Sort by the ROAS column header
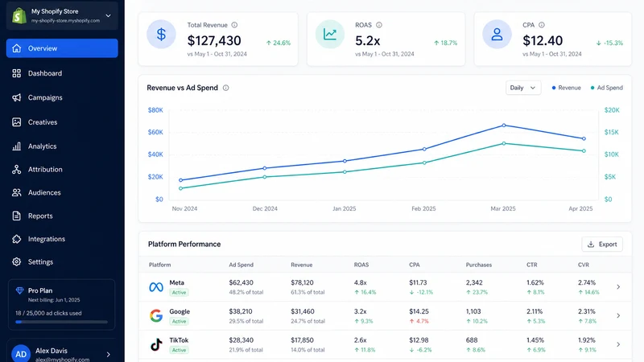The height and width of the screenshot is (362, 644). coord(361,265)
